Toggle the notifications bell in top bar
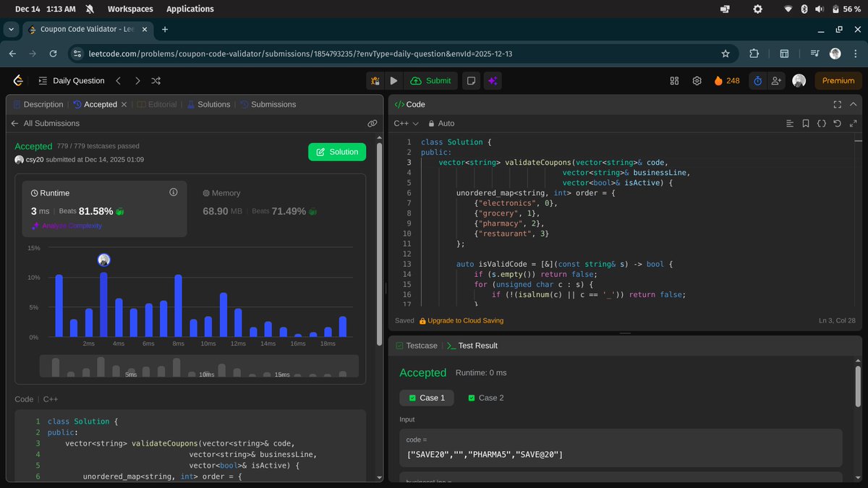Viewport: 868px width, 488px height. (x=90, y=9)
